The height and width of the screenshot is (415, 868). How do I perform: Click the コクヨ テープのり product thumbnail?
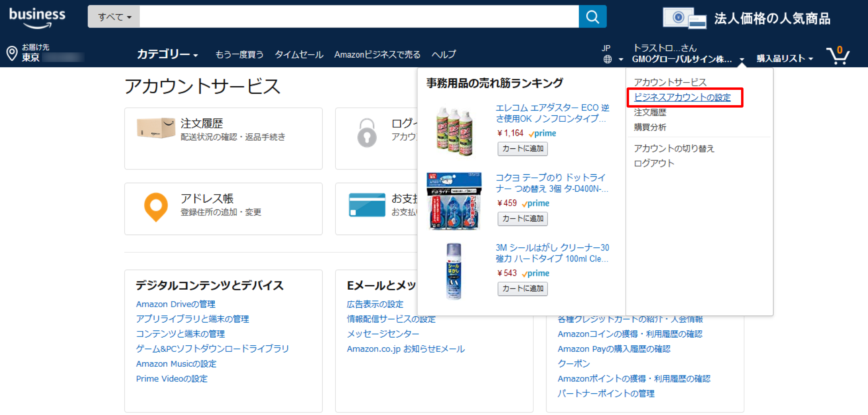click(454, 201)
